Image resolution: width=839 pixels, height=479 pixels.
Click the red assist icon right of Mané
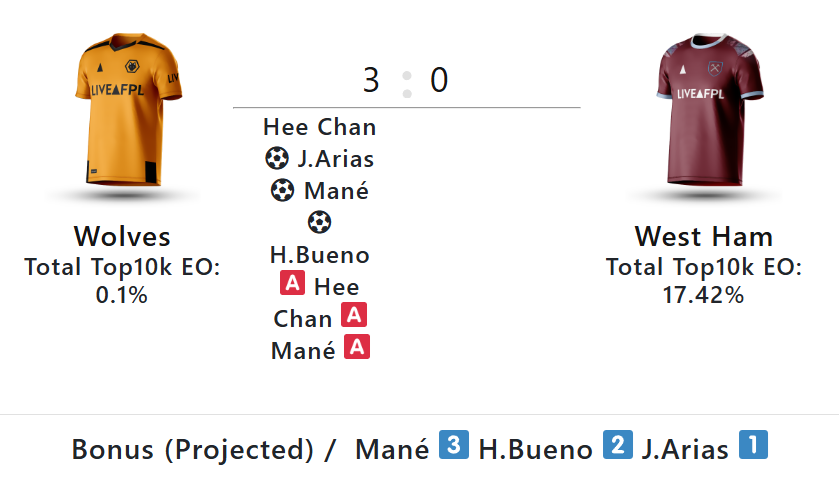click(357, 348)
